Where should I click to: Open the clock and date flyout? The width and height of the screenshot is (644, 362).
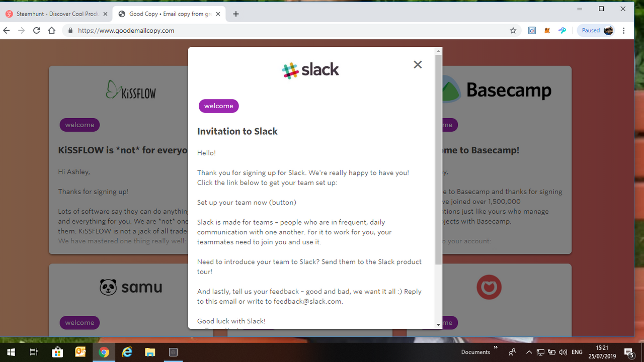(602, 352)
